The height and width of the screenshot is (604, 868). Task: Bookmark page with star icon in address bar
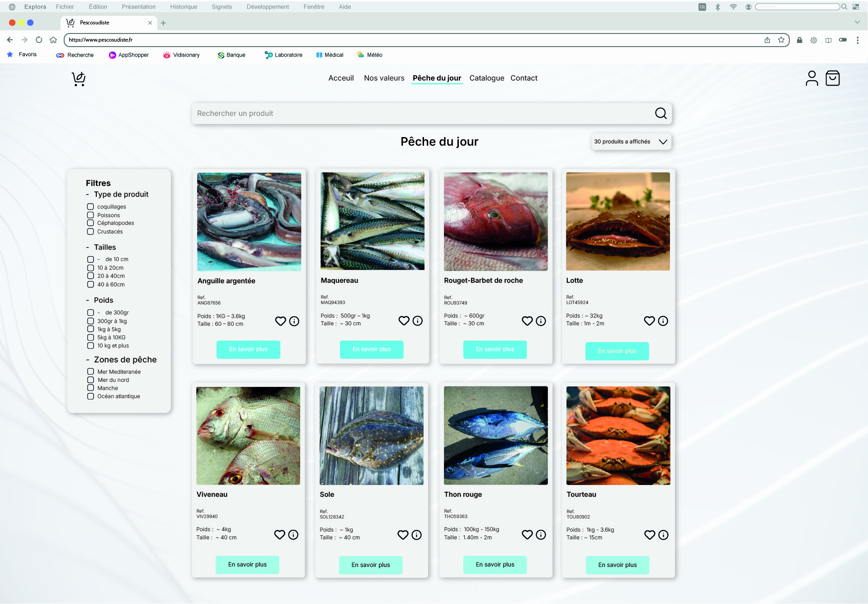pos(781,40)
